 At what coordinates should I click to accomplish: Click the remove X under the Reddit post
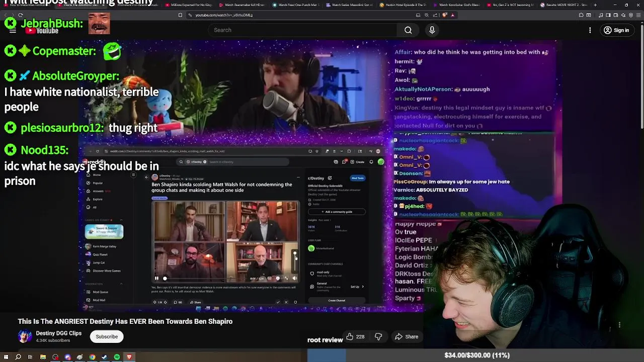coord(286,302)
